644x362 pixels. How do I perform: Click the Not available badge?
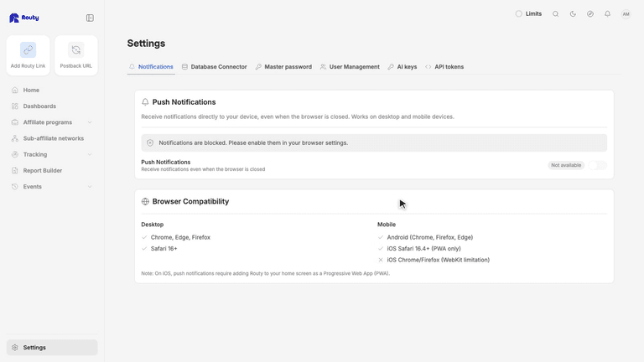coord(566,165)
